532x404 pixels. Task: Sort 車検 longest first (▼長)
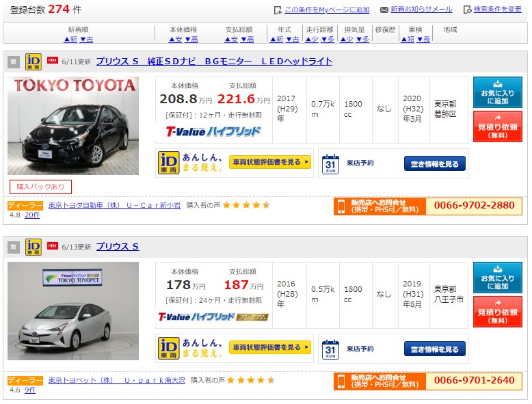coord(423,39)
